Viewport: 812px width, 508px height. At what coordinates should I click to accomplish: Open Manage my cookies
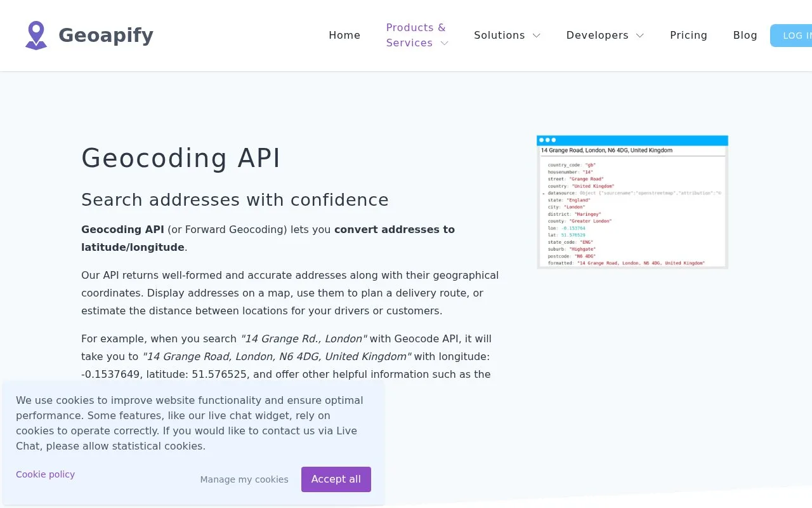[244, 479]
